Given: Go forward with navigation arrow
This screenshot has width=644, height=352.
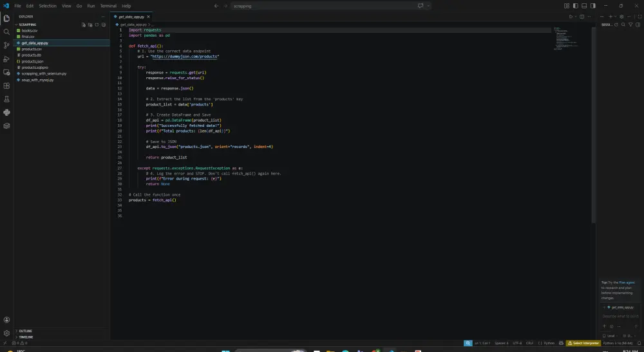Looking at the screenshot, I should 225,6.
